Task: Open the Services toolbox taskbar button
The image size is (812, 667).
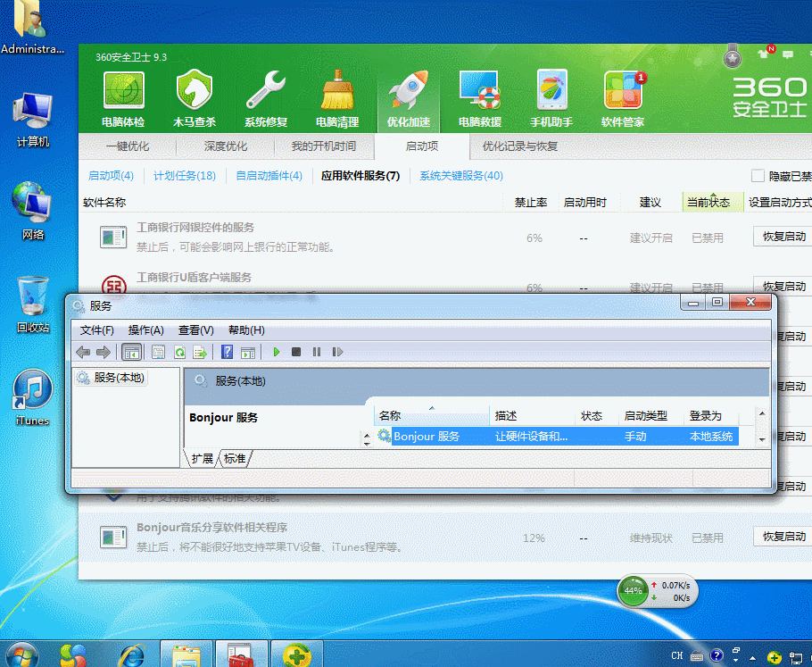Action: [241, 654]
